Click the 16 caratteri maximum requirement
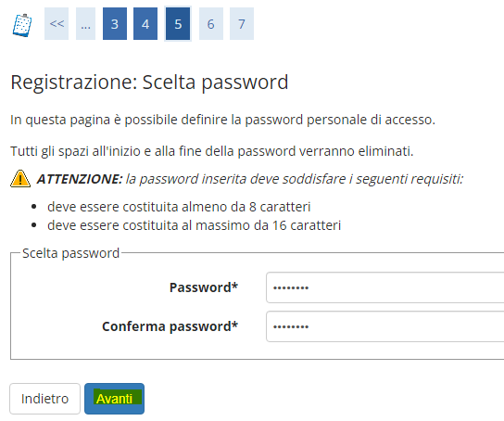 point(195,225)
